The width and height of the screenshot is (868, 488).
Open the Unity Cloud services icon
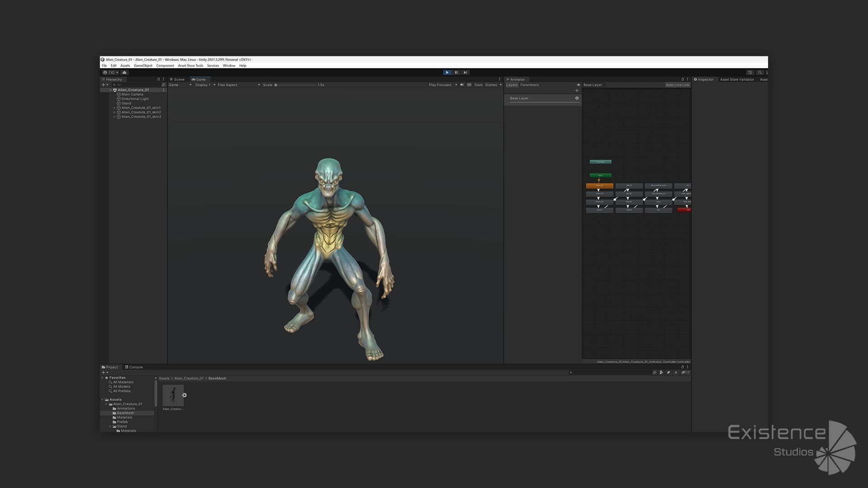coord(125,72)
